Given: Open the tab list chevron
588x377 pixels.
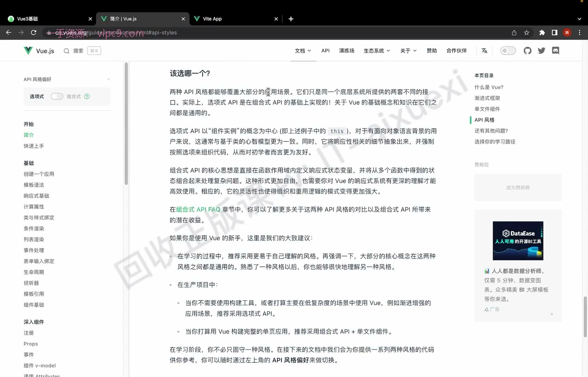Looking at the screenshot, I should (579, 19).
